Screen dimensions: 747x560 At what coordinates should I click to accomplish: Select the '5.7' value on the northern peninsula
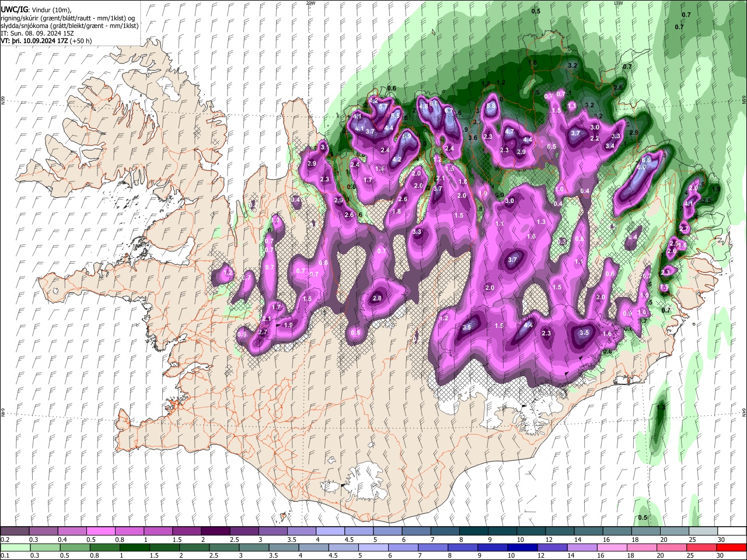(383, 107)
